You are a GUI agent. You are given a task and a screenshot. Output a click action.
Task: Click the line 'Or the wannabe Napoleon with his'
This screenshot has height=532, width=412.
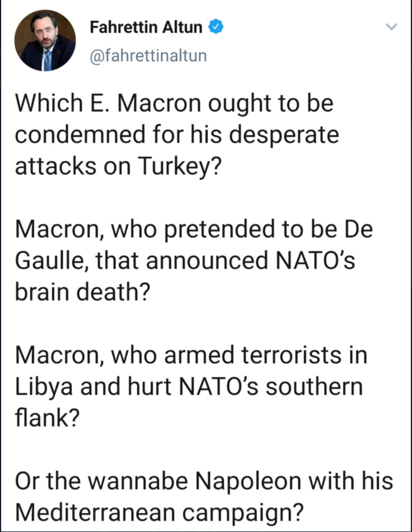[x=204, y=482]
